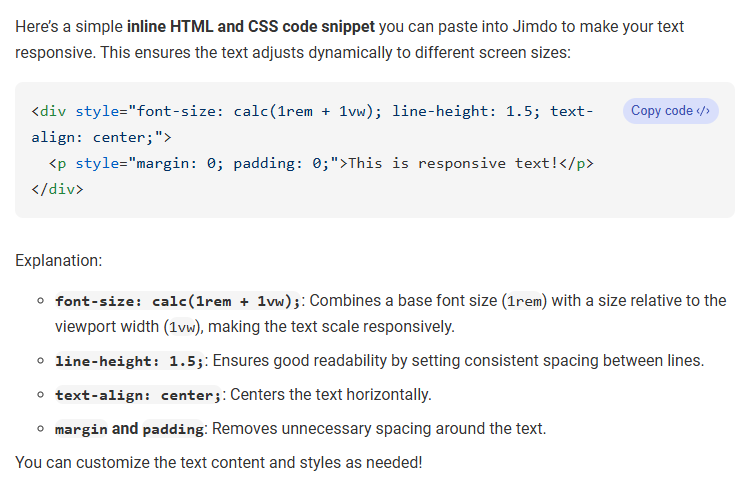
Task: Click 'You can customize the text content' sentence
Action: pos(219,463)
